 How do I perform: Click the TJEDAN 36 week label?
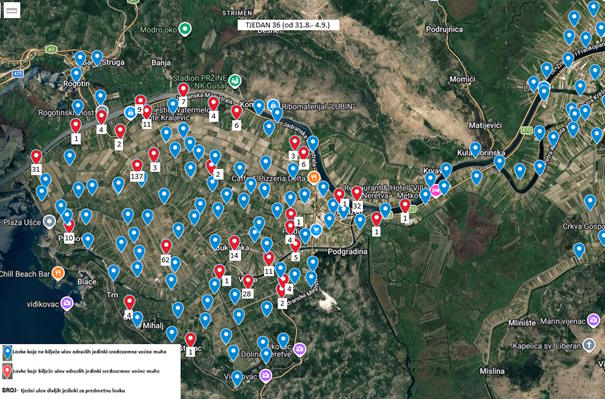click(x=289, y=25)
